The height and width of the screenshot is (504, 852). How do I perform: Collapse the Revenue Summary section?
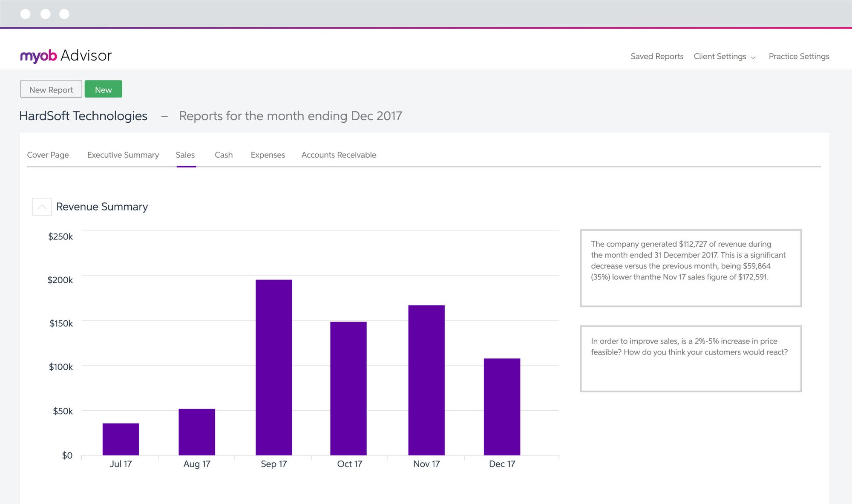coord(42,207)
